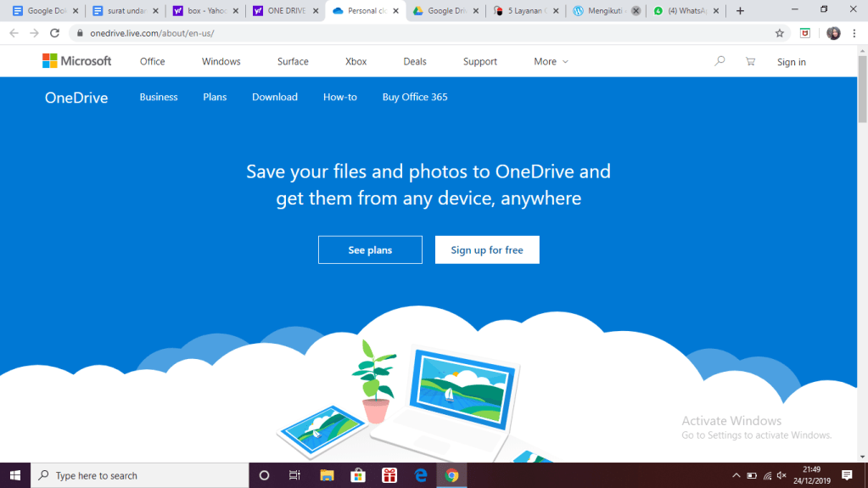Open a new browser tab
Image resolution: width=868 pixels, height=488 pixels.
tap(740, 11)
